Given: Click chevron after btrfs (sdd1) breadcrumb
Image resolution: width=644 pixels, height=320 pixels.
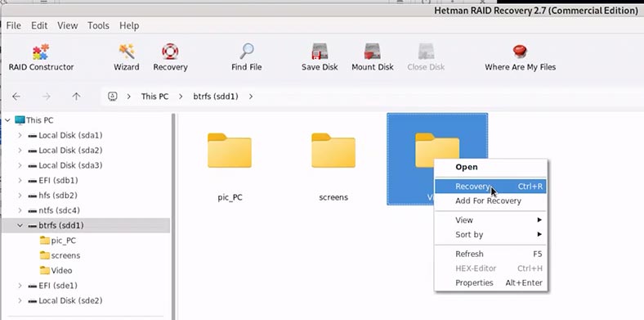Looking at the screenshot, I should click(251, 97).
